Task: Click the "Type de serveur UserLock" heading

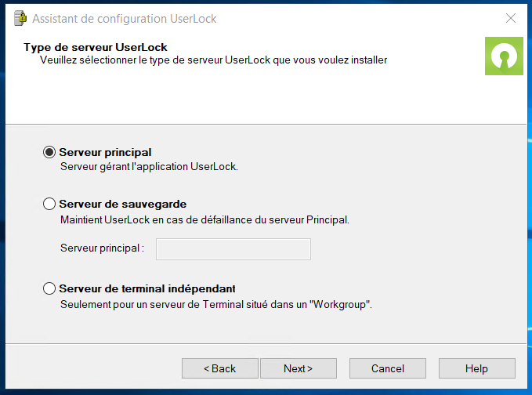Action: coord(96,47)
